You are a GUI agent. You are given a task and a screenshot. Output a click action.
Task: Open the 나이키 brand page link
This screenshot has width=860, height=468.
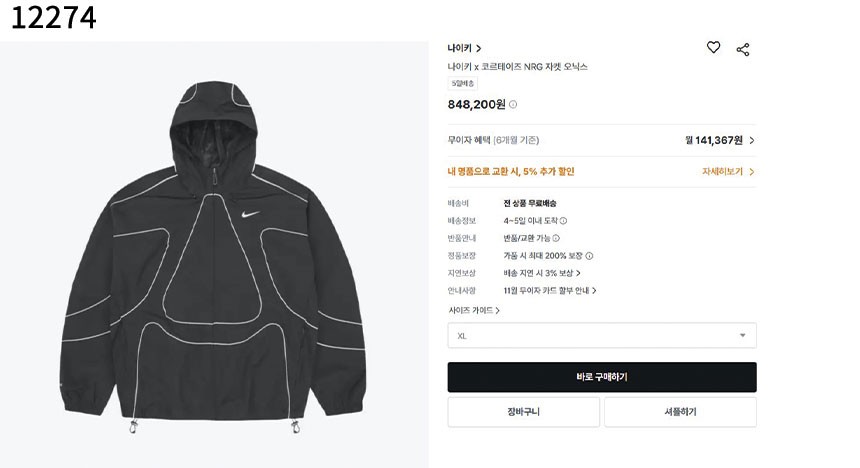(464, 48)
